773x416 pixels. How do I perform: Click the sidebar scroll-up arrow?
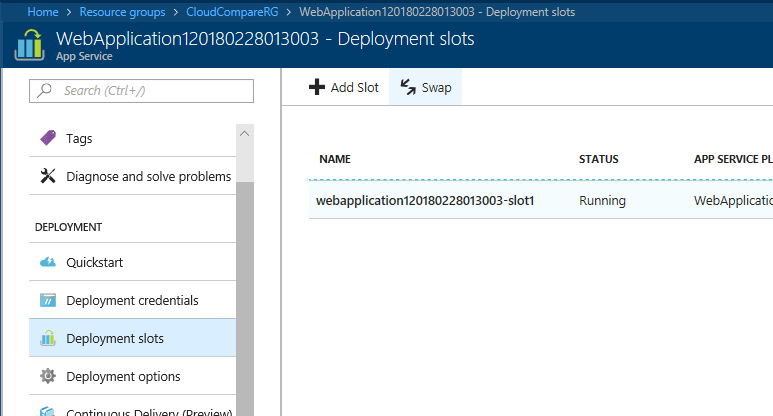coord(245,134)
